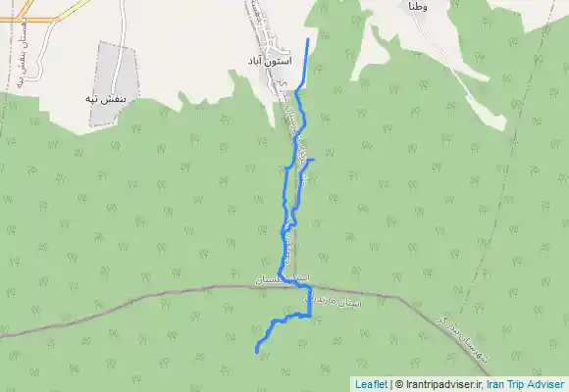
Task: Open the Iran Trip Adviser link
Action: coord(525,384)
